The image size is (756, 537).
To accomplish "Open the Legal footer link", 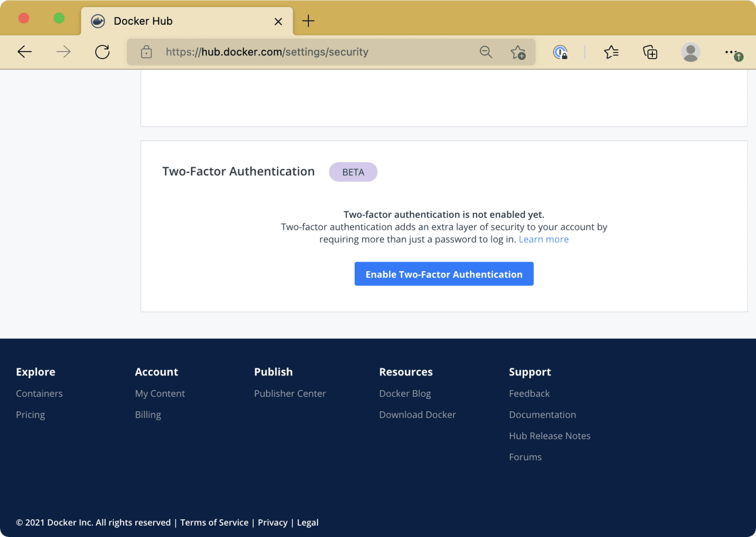I will click(x=307, y=523).
